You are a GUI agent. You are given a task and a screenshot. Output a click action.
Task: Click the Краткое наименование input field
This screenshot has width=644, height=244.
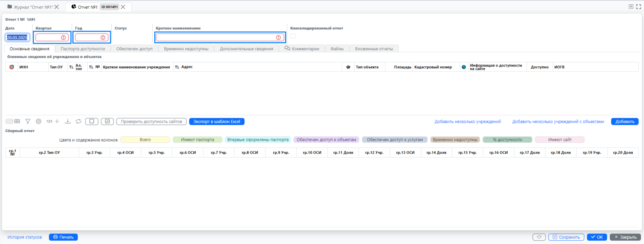click(216, 37)
